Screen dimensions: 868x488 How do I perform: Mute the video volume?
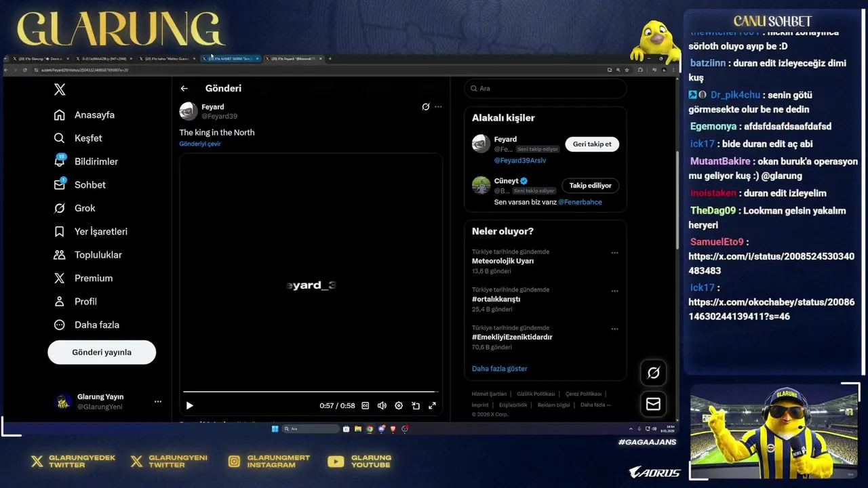click(x=382, y=405)
